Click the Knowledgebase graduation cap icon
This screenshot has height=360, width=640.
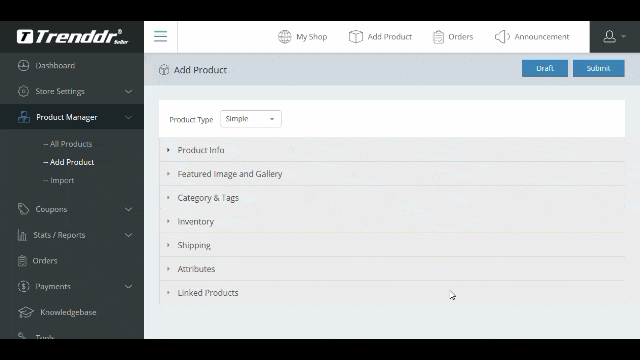tap(26, 312)
